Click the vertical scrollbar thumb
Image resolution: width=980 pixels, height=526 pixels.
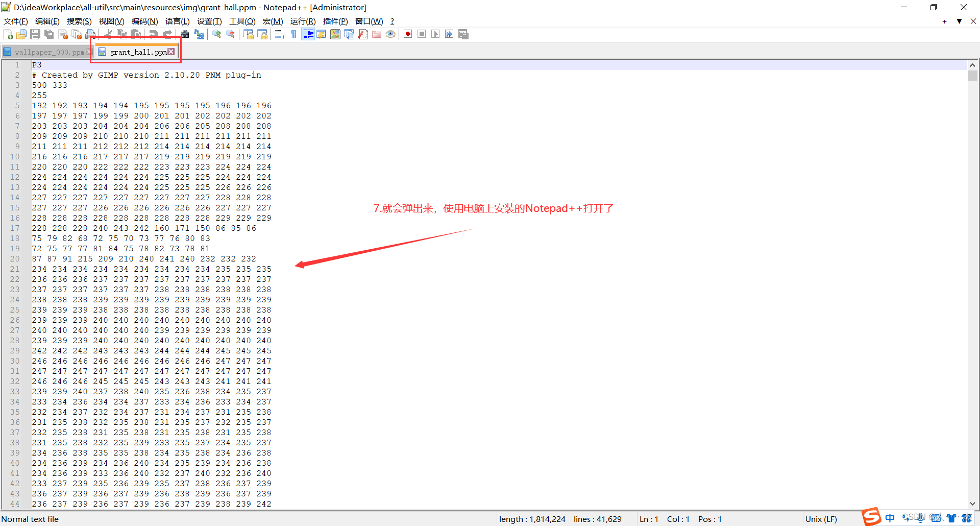pos(972,76)
